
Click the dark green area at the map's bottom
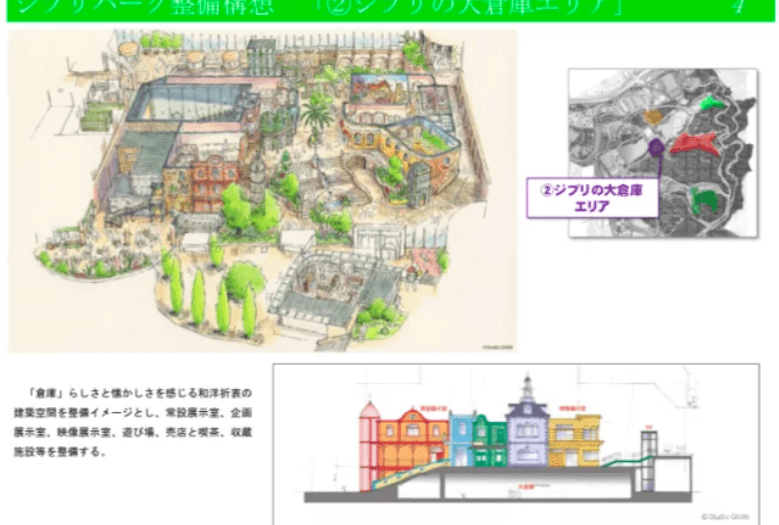pos(704,200)
